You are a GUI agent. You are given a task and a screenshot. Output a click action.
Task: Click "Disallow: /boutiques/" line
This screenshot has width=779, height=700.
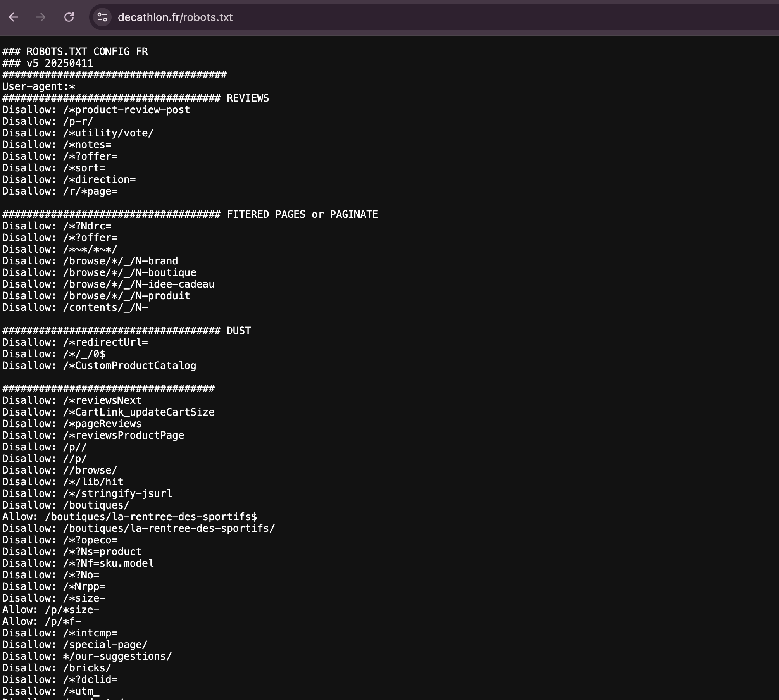66,505
